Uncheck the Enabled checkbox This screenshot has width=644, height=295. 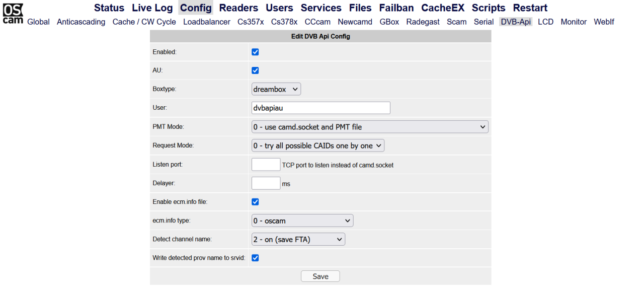point(255,52)
